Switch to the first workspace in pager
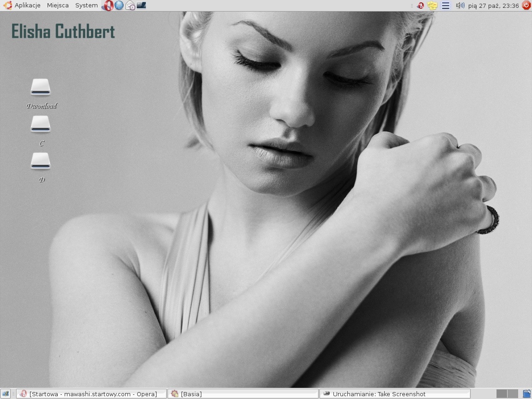 pyautogui.click(x=502, y=394)
